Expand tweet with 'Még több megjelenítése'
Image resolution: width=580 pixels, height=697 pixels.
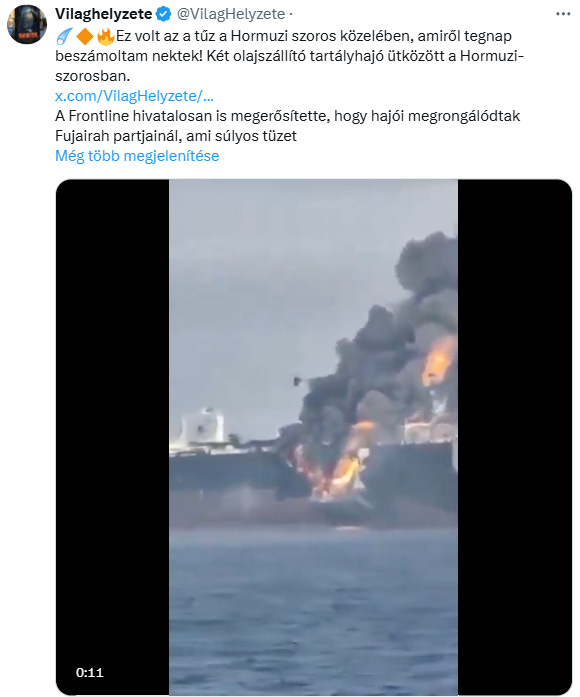137,156
